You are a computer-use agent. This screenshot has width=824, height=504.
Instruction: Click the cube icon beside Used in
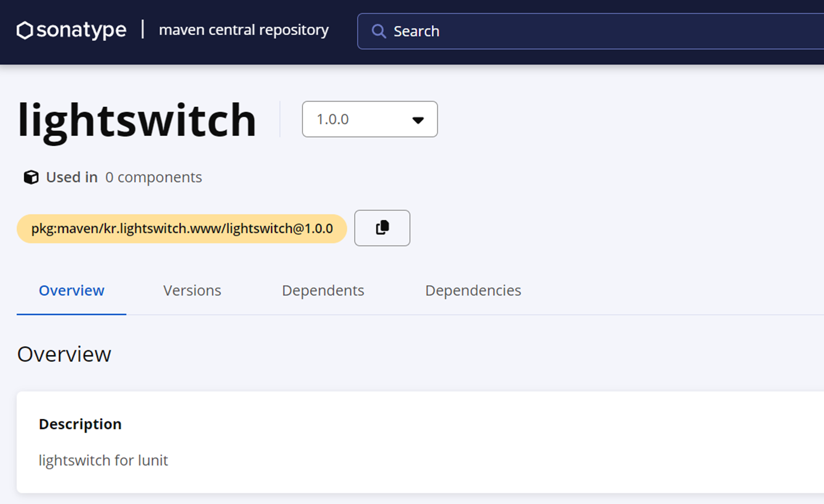click(x=31, y=177)
